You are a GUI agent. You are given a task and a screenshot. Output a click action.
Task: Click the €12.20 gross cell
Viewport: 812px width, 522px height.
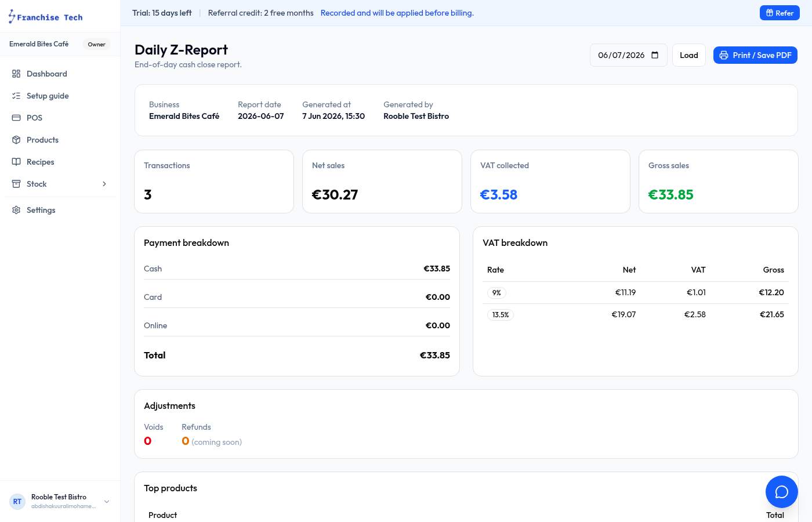pyautogui.click(x=771, y=292)
